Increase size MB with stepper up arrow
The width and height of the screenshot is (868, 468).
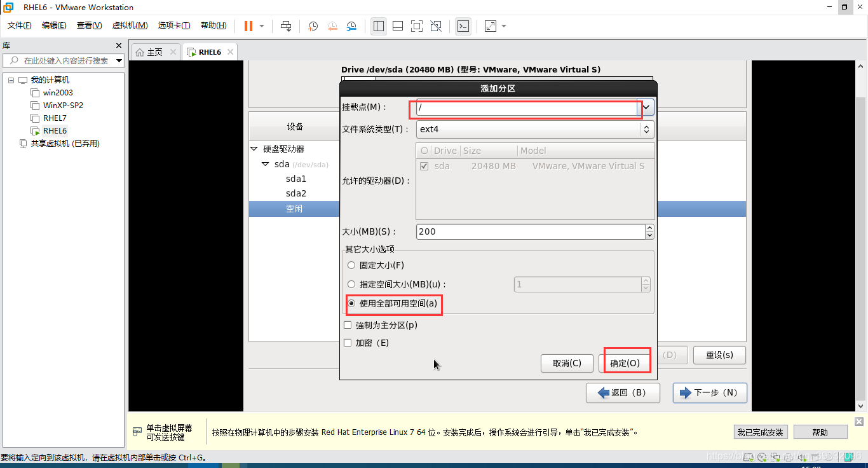point(649,228)
